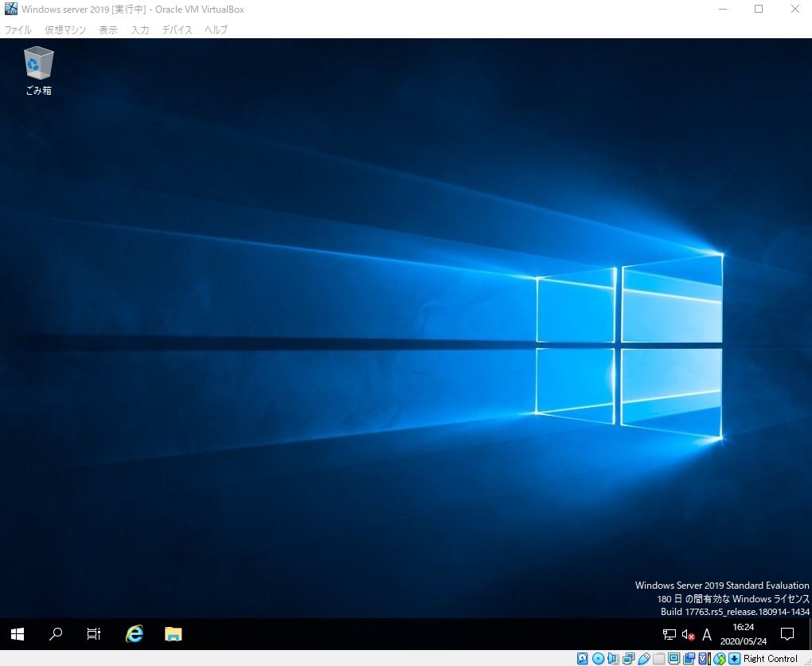This screenshot has width=812, height=666.
Task: Close the VirtualBox VM window
Action: coord(795,9)
